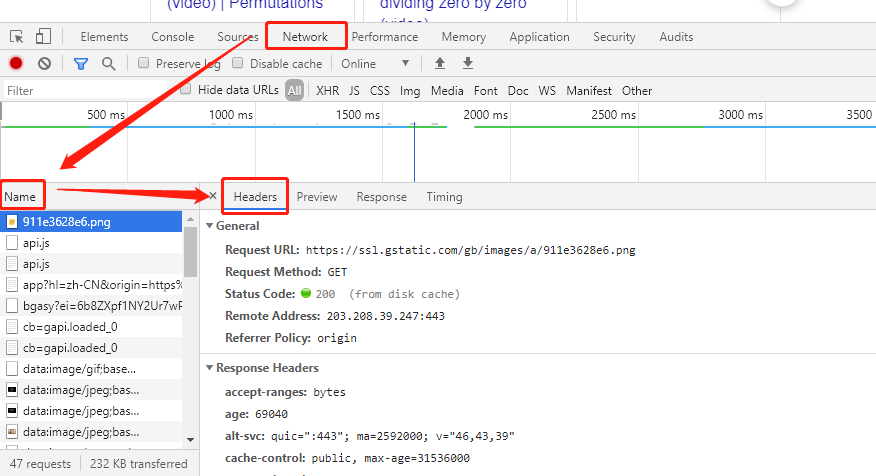Filter requests by Other
Viewport: 876px width, 476px height.
(637, 91)
